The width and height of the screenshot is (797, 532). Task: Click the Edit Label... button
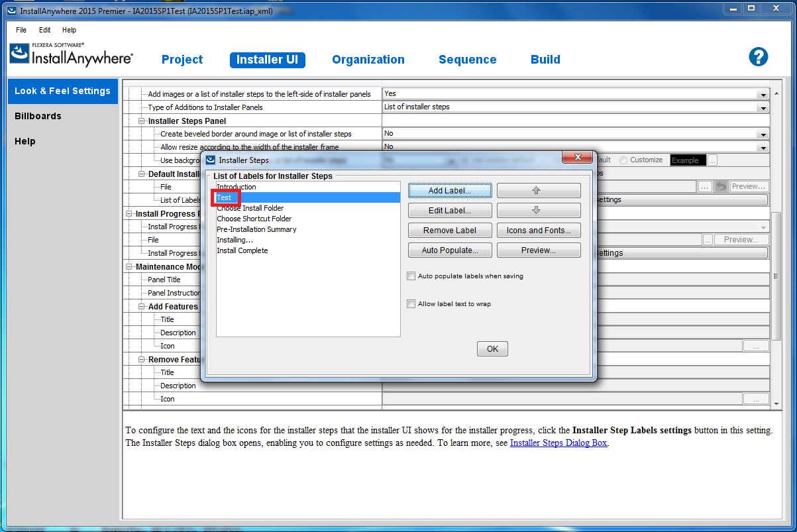click(450, 211)
